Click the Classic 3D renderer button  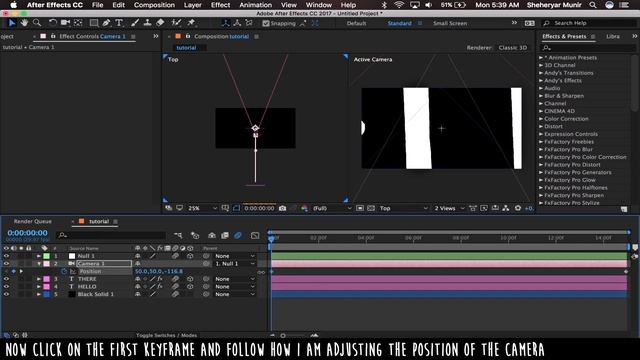pos(513,48)
